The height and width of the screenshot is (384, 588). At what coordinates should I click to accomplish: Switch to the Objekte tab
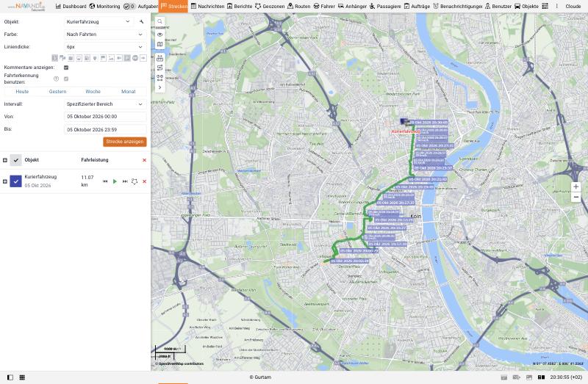(526, 7)
